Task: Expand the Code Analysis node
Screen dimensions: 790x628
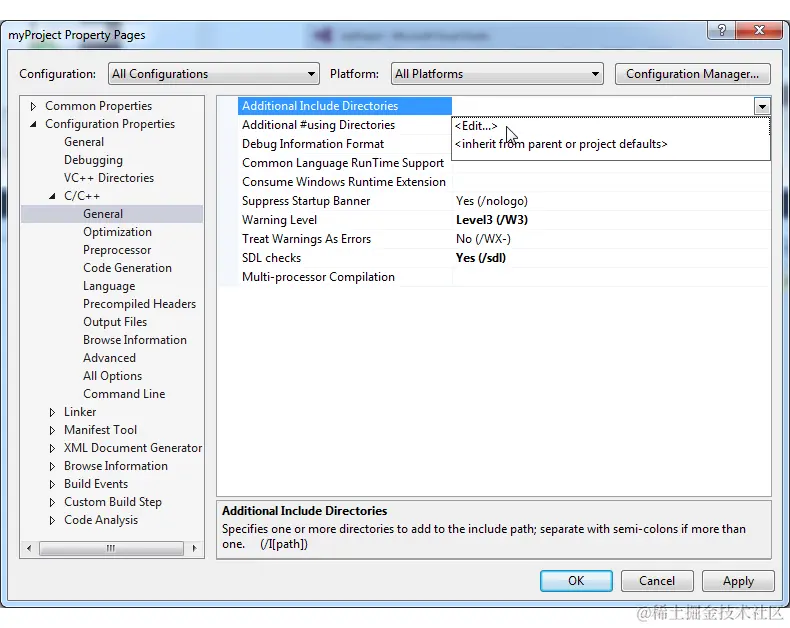Action: pos(52,520)
